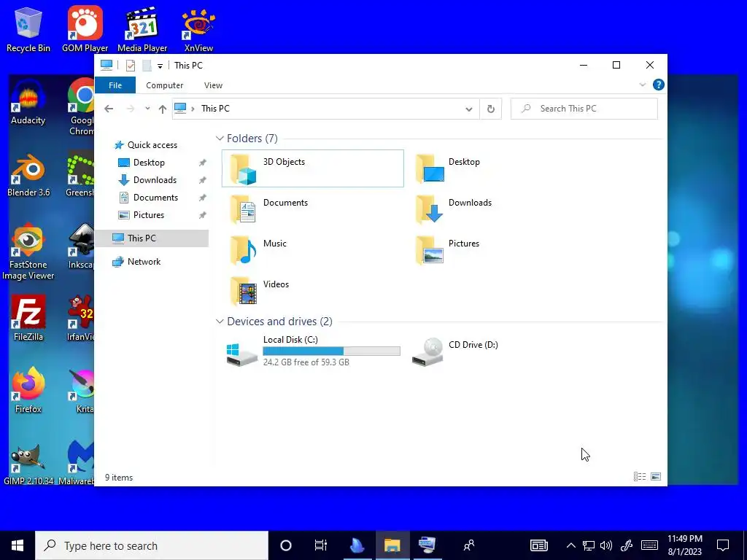Click the Properties quick access toolbar icon
747x560 pixels.
click(130, 65)
